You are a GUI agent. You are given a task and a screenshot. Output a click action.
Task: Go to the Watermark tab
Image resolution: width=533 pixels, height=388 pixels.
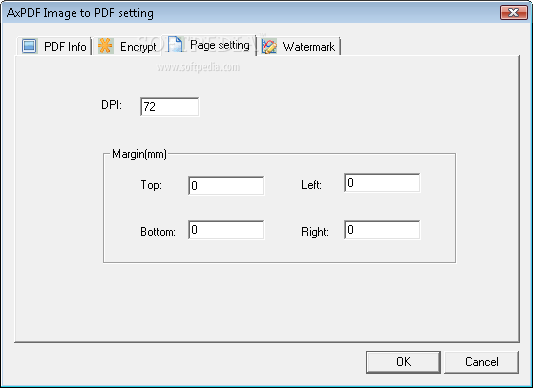click(x=299, y=46)
